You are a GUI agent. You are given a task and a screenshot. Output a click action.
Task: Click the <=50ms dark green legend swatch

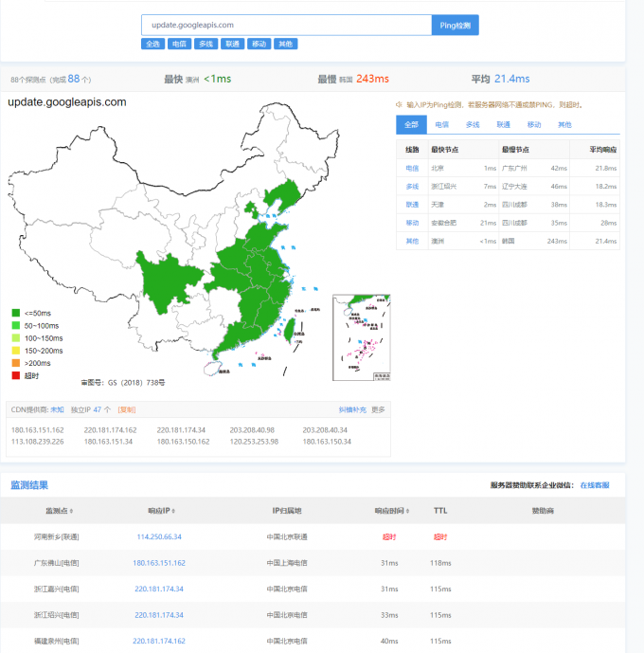pyautogui.click(x=16, y=313)
